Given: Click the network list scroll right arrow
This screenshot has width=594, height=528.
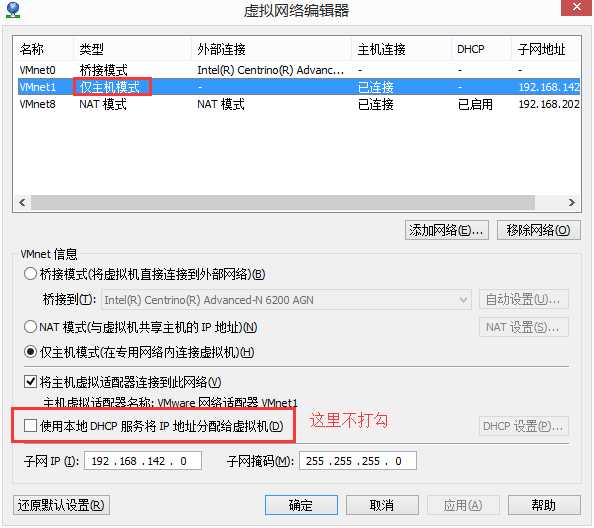Looking at the screenshot, I should (x=572, y=202).
